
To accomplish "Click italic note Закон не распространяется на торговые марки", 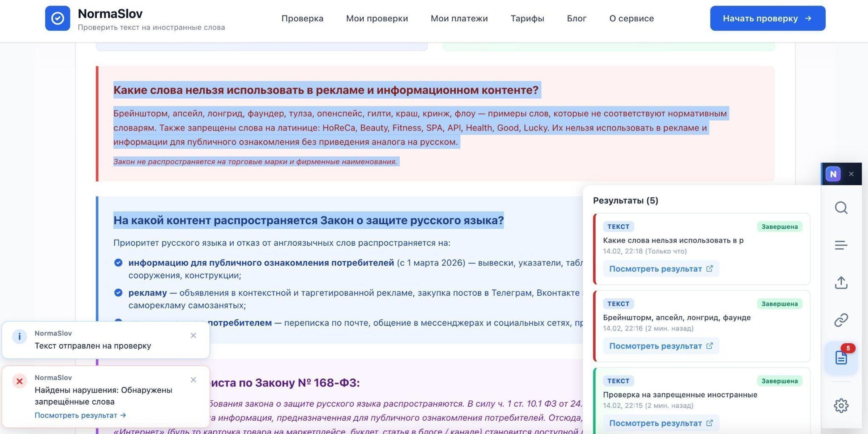I will 255,162.
